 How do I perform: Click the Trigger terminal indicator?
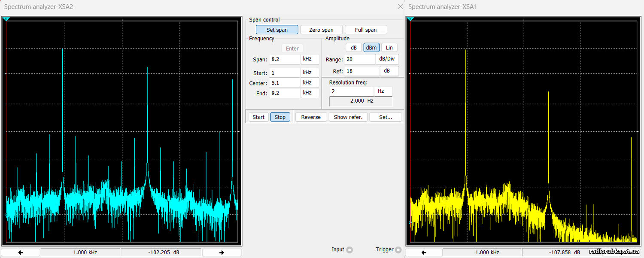click(x=398, y=250)
